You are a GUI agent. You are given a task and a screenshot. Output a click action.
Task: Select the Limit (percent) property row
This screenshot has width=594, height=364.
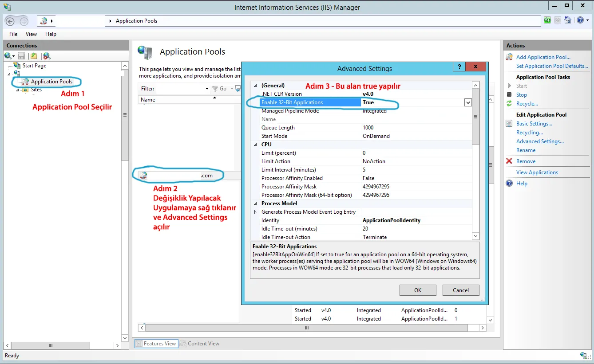[x=361, y=153]
